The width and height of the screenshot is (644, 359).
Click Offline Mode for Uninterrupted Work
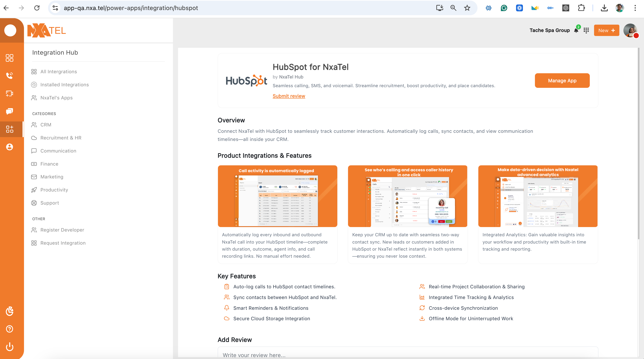click(471, 319)
